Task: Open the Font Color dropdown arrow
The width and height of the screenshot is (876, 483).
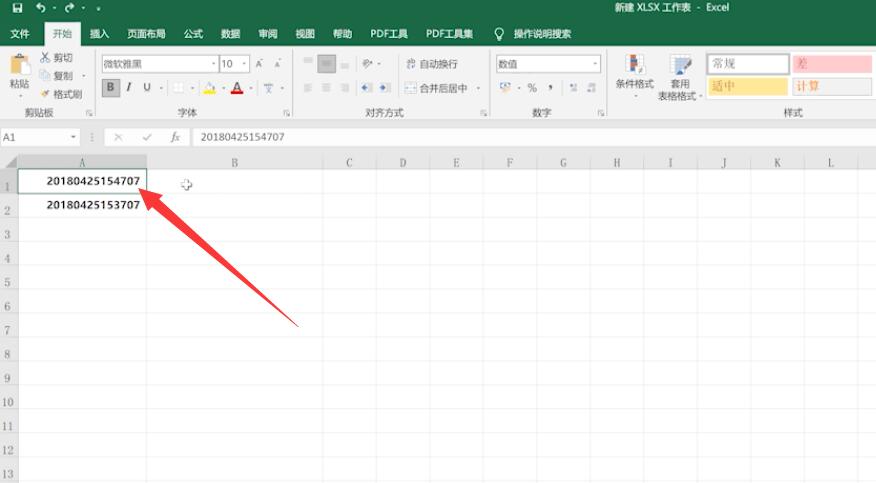Action: [x=251, y=88]
